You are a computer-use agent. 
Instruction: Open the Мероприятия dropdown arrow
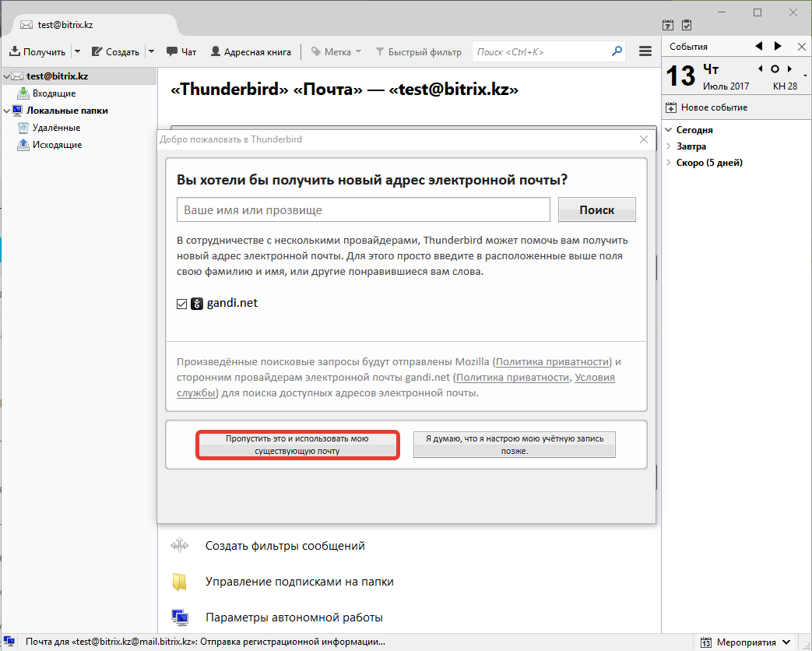click(786, 642)
